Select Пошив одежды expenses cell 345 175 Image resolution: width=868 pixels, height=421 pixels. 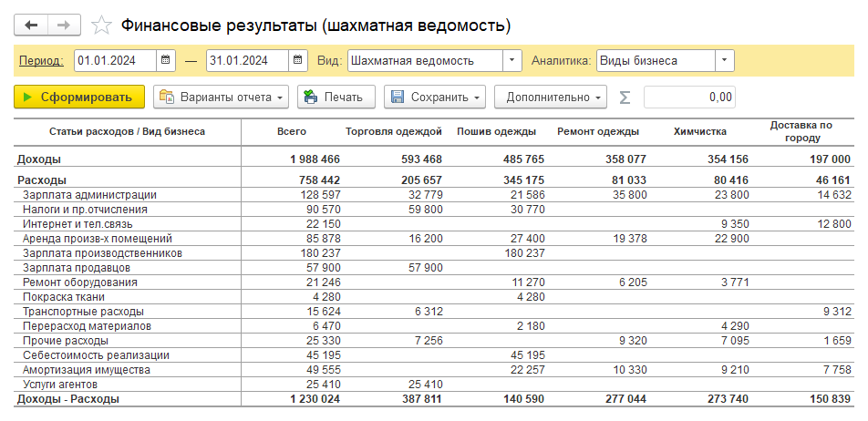tap(523, 180)
